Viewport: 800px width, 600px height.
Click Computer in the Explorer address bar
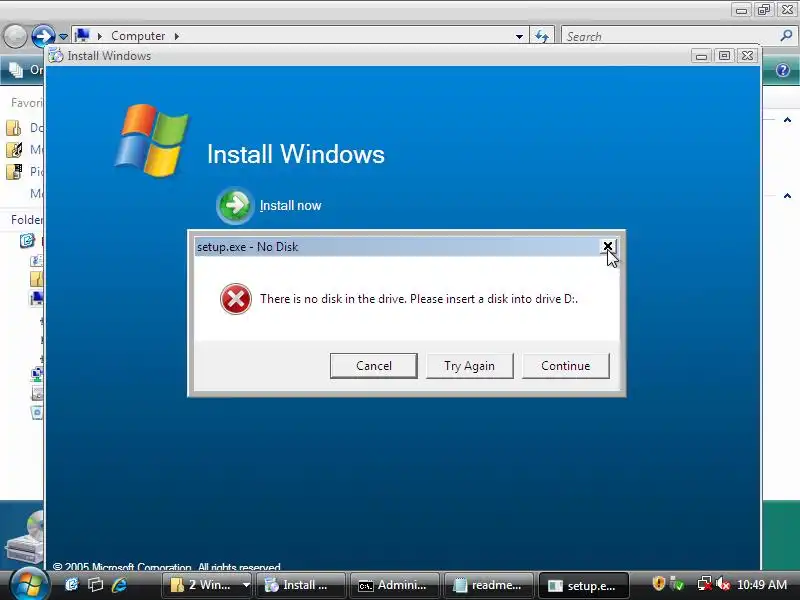point(138,36)
